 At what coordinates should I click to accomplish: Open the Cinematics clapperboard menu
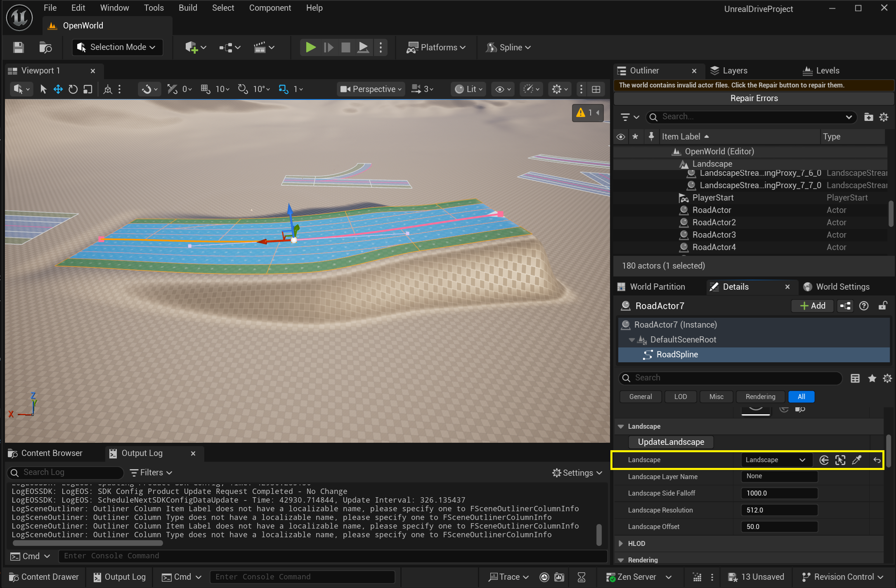[264, 47]
